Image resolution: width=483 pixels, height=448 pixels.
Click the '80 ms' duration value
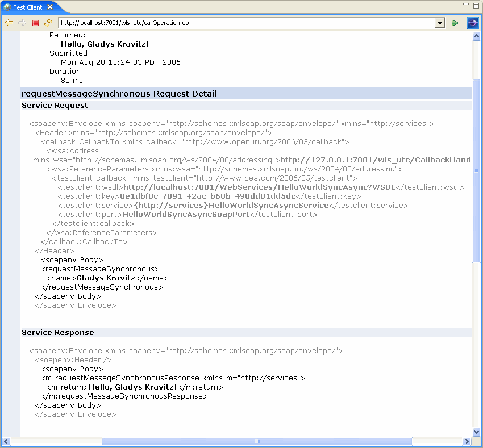(72, 81)
